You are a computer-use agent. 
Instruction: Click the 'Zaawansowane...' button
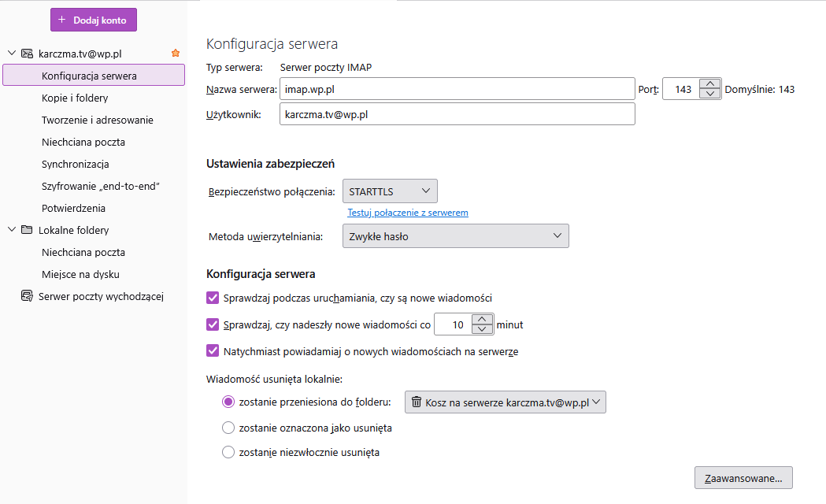(743, 478)
